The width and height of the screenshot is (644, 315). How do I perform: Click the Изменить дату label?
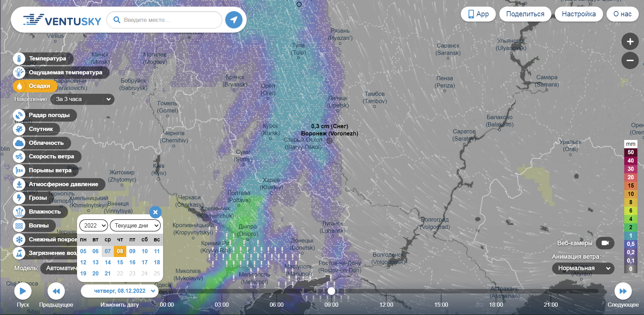[120, 305]
